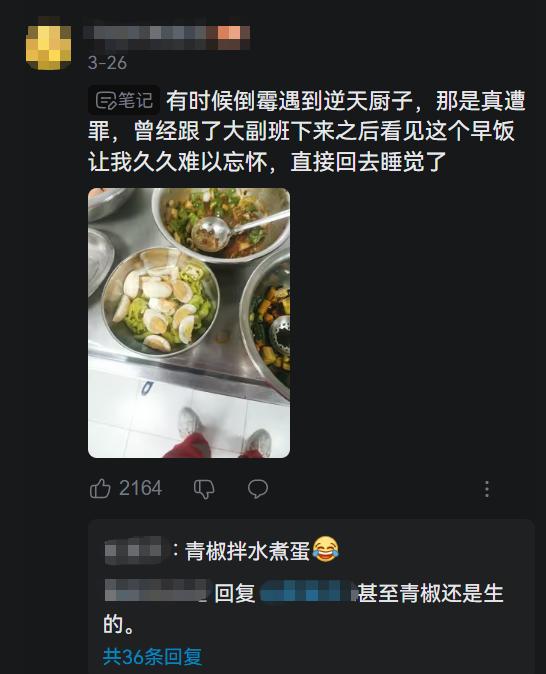Image resolution: width=546 pixels, height=674 pixels.
Task: Select the reply text 青椒拌水煮蛋
Action: click(x=247, y=551)
